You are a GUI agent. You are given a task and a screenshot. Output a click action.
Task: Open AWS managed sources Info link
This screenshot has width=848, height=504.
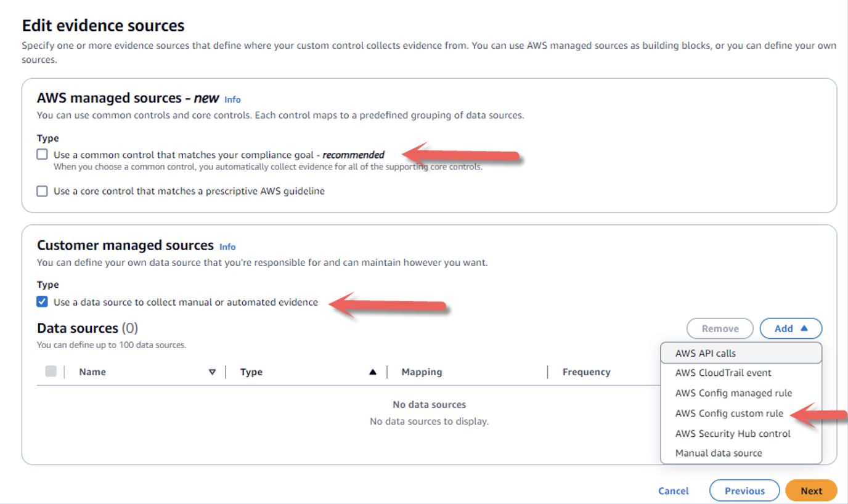(232, 99)
